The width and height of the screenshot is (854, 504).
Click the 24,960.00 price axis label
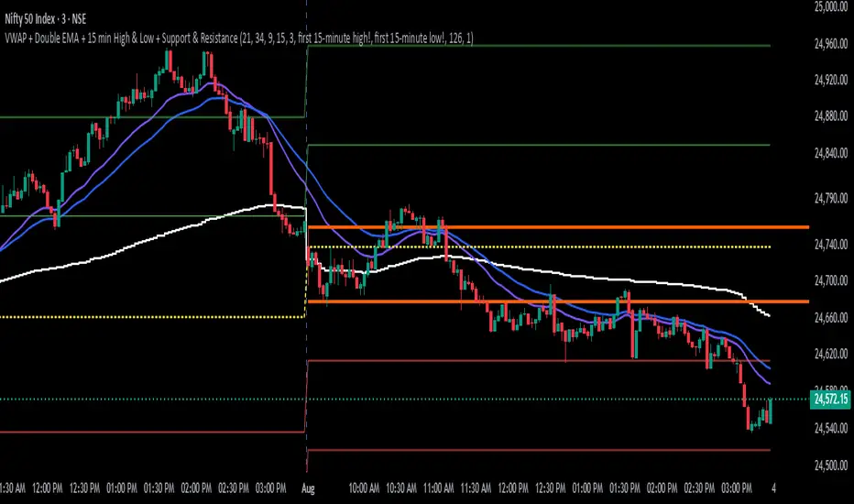click(830, 44)
